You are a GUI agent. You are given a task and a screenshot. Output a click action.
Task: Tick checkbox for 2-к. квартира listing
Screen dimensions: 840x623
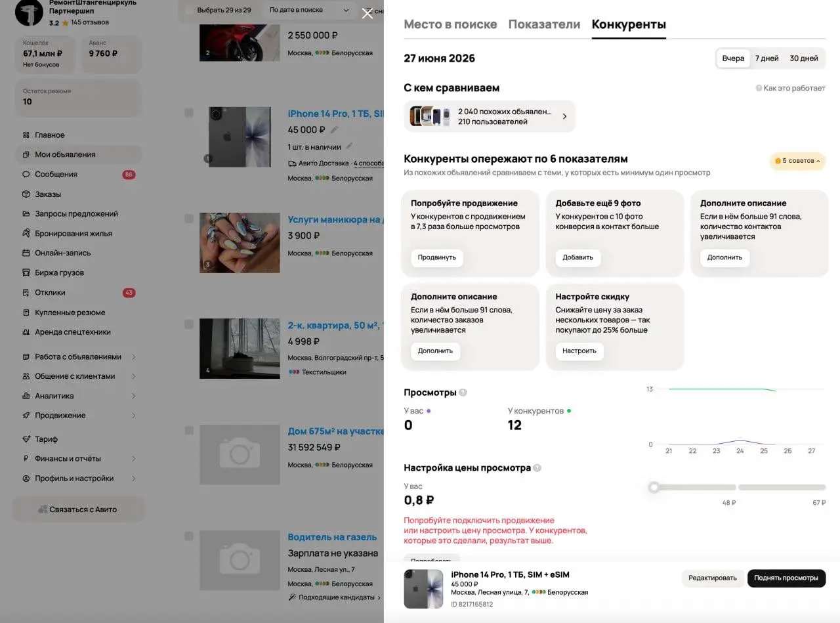click(189, 324)
